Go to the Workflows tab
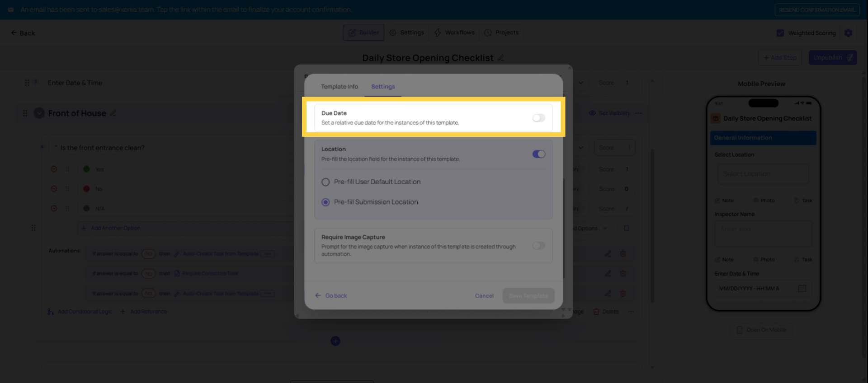The width and height of the screenshot is (868, 383). coord(454,33)
